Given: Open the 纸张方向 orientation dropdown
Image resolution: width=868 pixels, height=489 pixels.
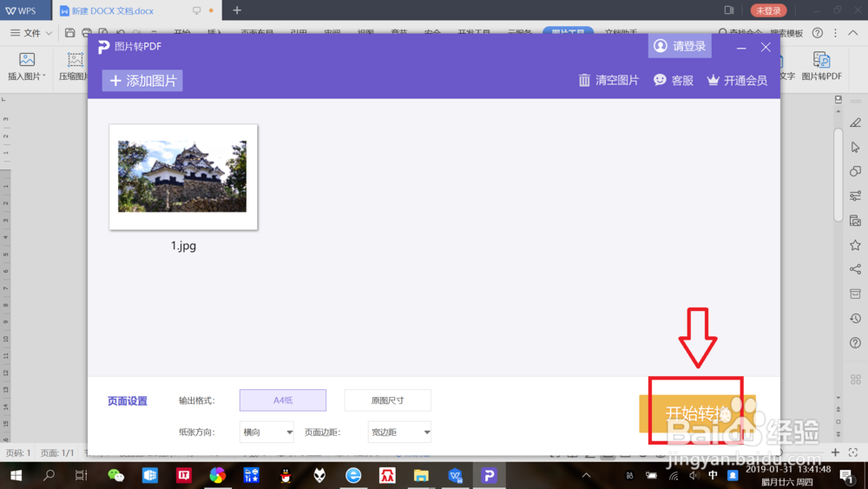Looking at the screenshot, I should [266, 432].
